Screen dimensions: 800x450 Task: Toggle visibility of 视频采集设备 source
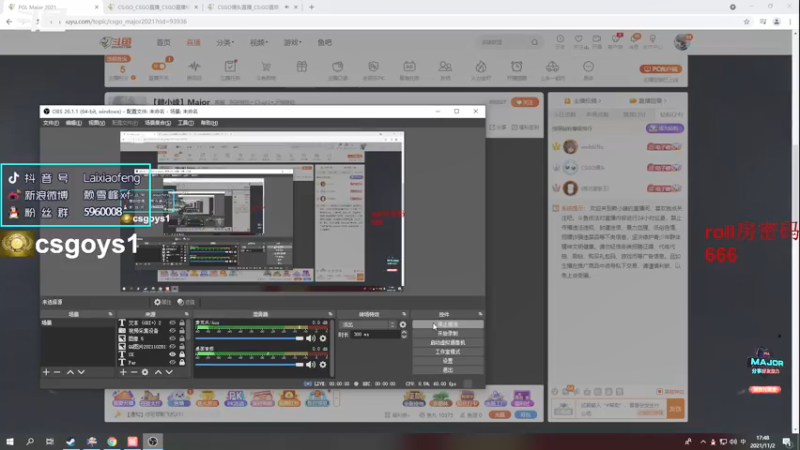click(x=172, y=331)
